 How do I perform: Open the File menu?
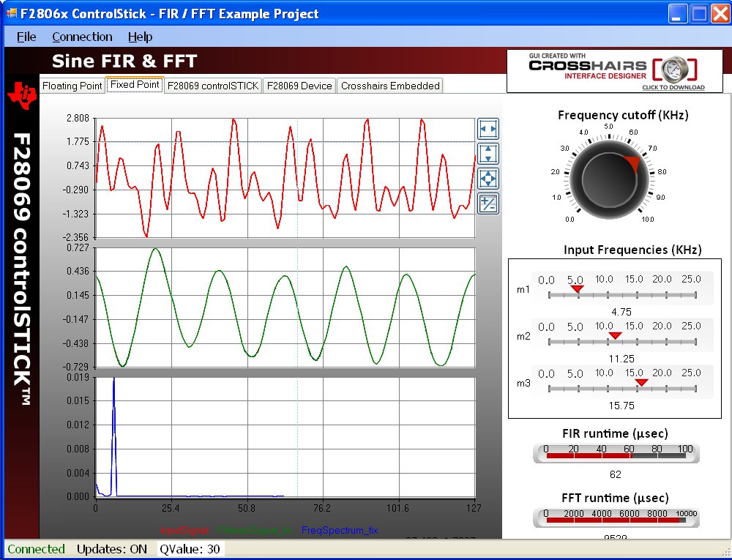(26, 37)
